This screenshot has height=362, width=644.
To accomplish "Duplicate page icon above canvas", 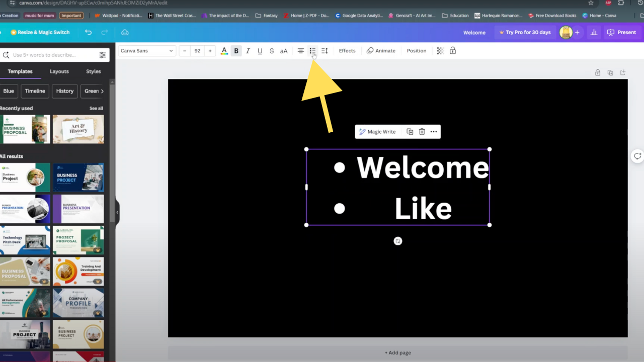I will coord(610,72).
